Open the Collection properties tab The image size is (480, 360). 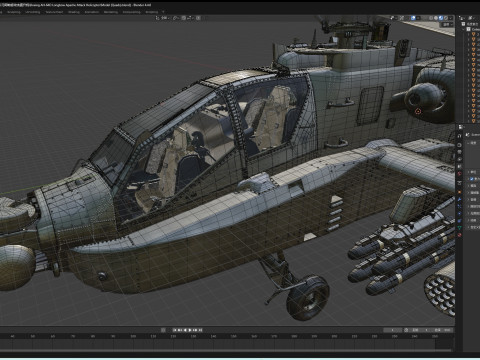pos(459,183)
